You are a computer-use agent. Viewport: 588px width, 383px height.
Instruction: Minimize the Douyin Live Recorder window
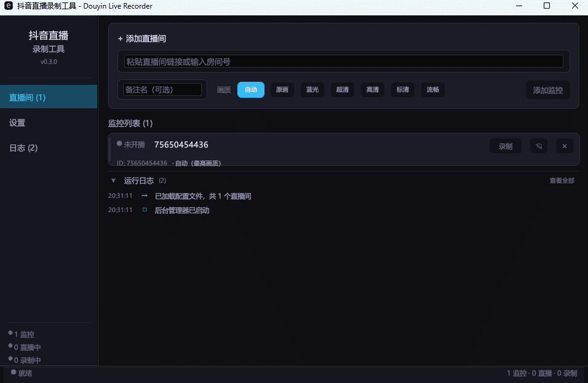519,6
